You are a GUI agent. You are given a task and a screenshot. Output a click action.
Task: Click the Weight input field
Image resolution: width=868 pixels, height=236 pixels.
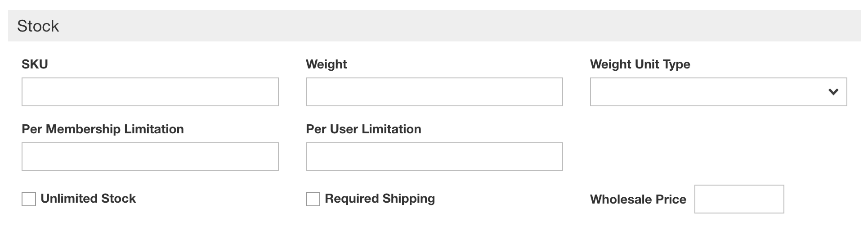[434, 92]
